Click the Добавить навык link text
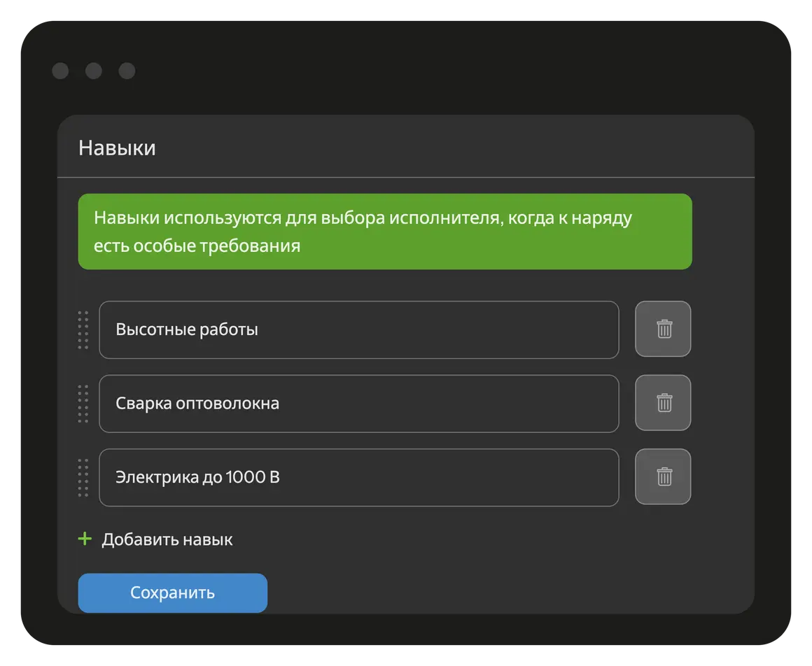Screen dimensions: 812x666 [167, 539]
